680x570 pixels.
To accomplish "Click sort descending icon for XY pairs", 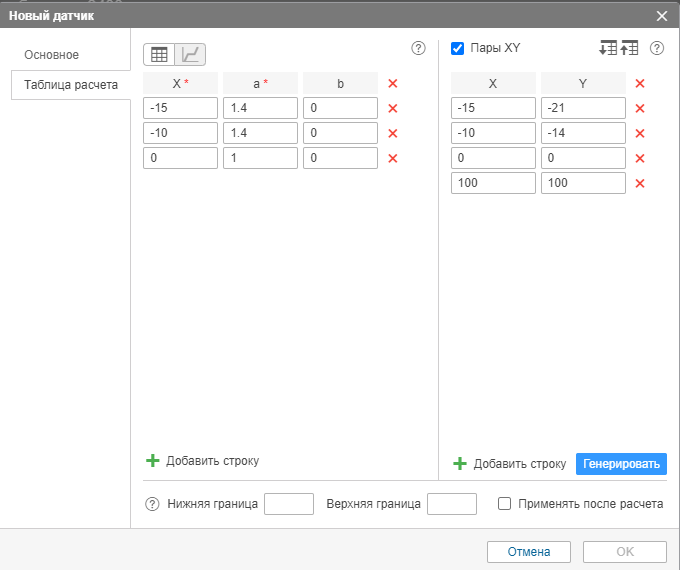I will [630, 48].
